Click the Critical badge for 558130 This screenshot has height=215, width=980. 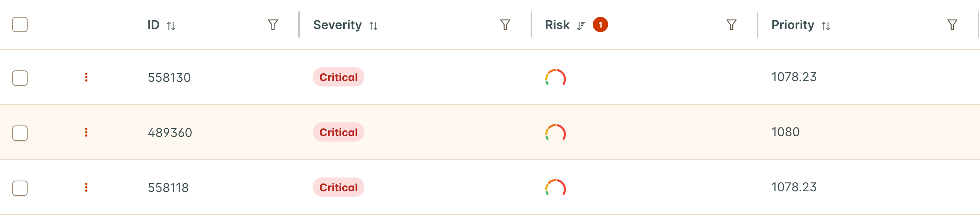pos(339,77)
